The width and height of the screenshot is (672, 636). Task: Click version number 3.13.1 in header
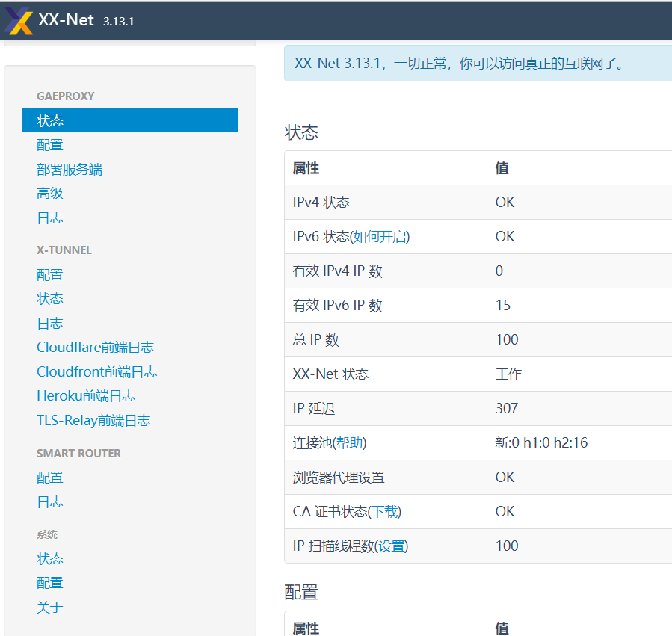pyautogui.click(x=118, y=22)
